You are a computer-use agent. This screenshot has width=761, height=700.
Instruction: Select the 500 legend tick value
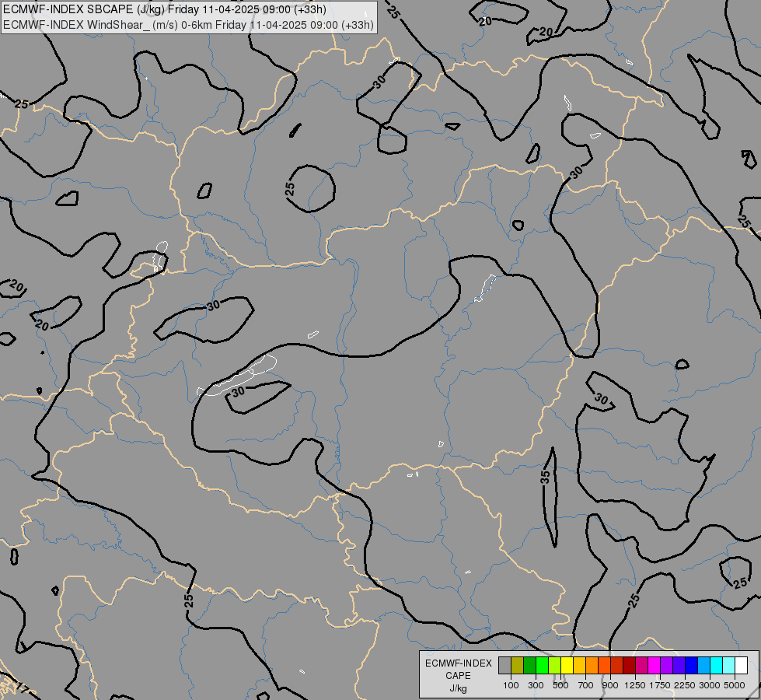tap(560, 685)
